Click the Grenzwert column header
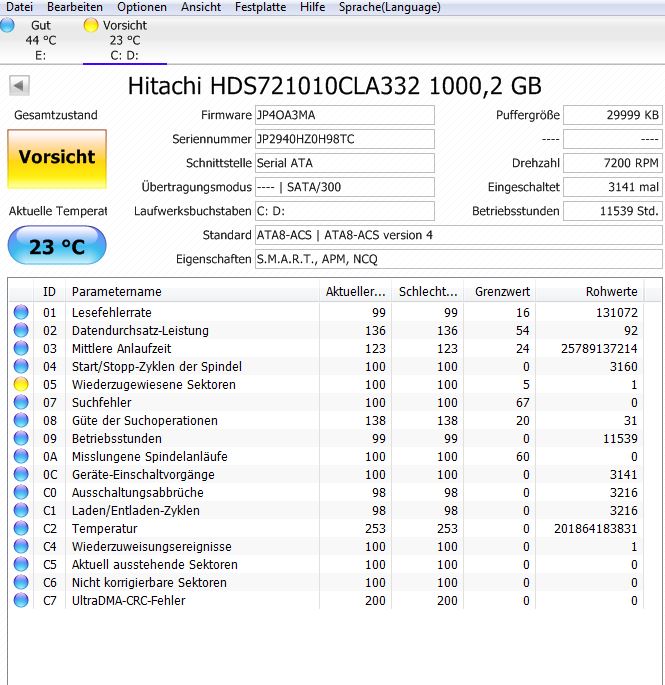This screenshot has width=665, height=685. [499, 291]
